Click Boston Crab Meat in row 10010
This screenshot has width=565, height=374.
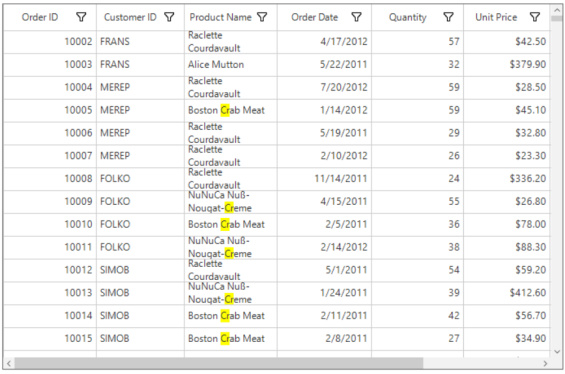(x=231, y=224)
